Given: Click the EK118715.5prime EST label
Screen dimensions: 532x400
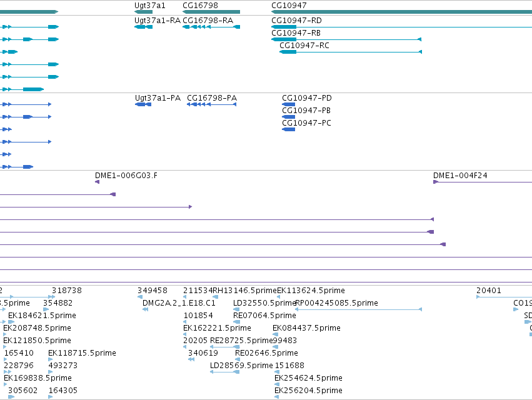Looking at the screenshot, I should tap(82, 353).
